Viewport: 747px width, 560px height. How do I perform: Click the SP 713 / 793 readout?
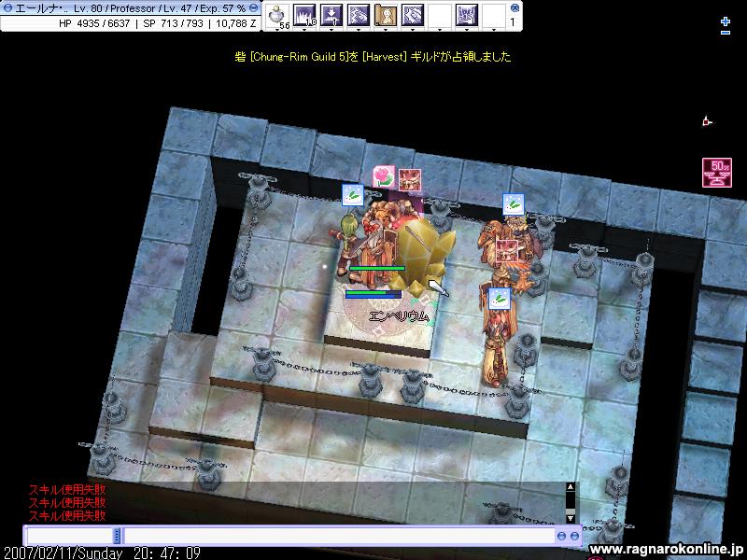[x=173, y=23]
